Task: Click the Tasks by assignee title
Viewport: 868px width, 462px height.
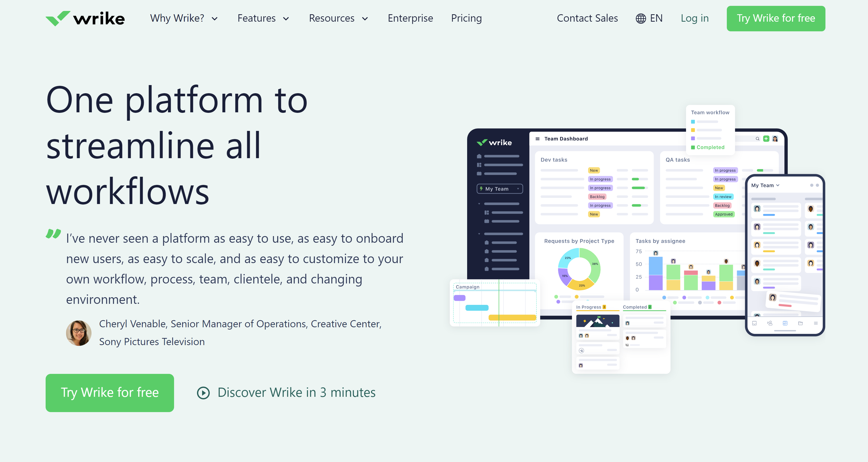Action: click(660, 241)
